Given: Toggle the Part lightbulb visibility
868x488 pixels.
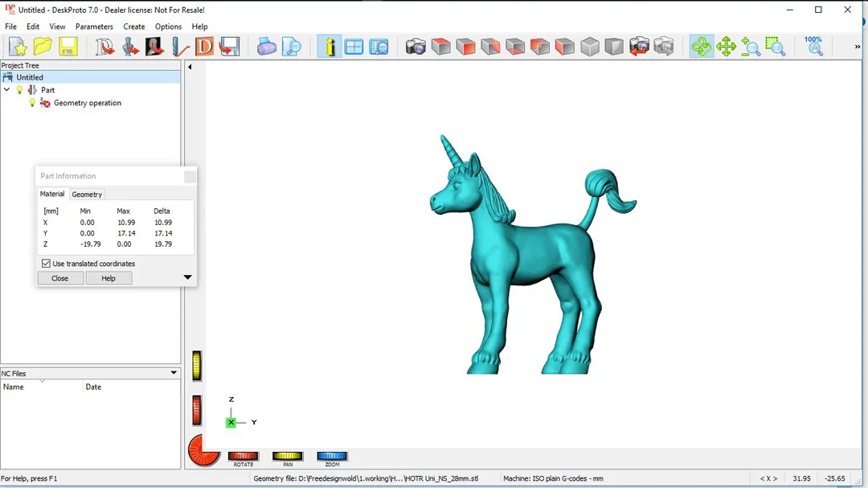Looking at the screenshot, I should tap(19, 90).
